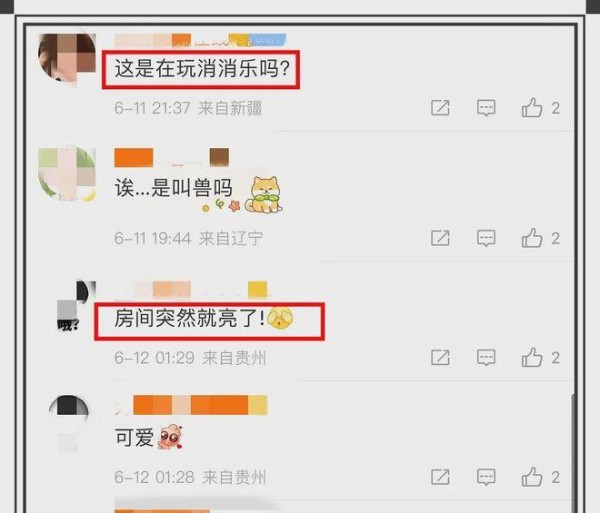The image size is (600, 513).
Task: Like the 房间突然就亮了 comment
Action: (532, 357)
